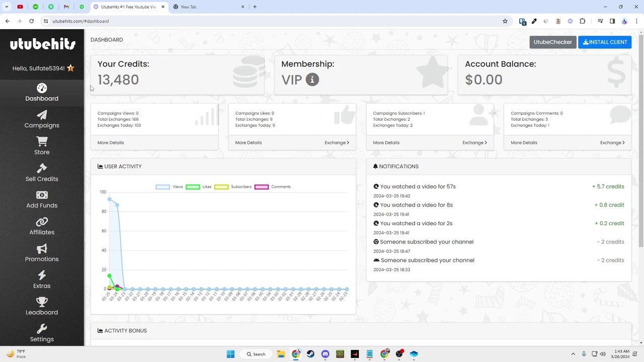Click the VIP membership info icon
Screen dimensions: 644x362
tap(312, 79)
